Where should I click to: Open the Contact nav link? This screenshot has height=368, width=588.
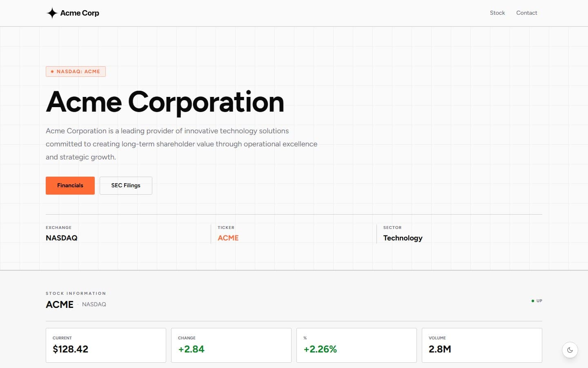tap(526, 13)
